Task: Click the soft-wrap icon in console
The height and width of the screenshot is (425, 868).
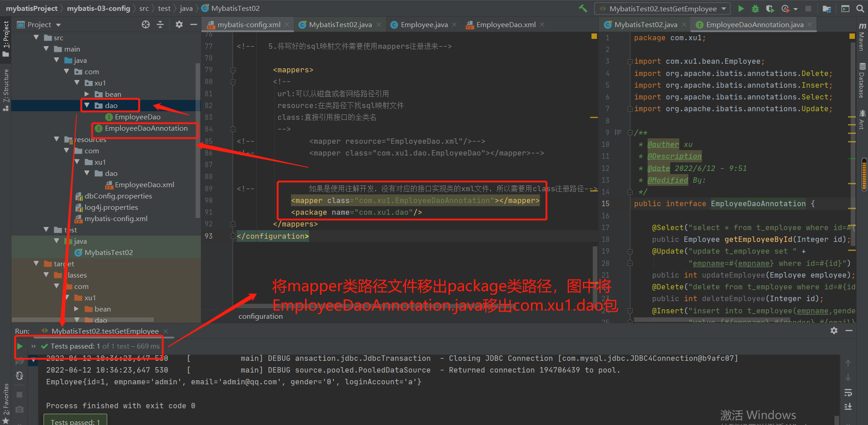Action: [848, 392]
